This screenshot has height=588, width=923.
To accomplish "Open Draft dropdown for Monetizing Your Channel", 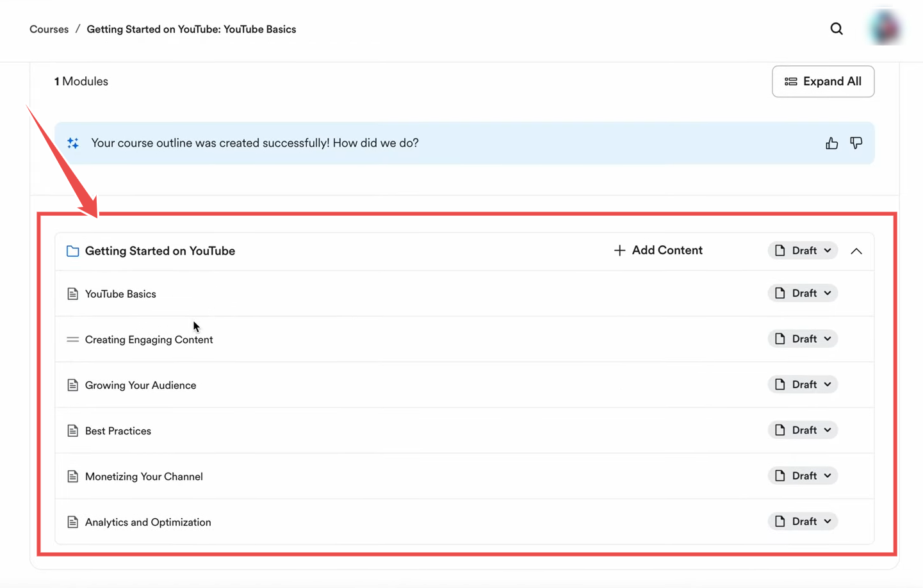I will [803, 476].
